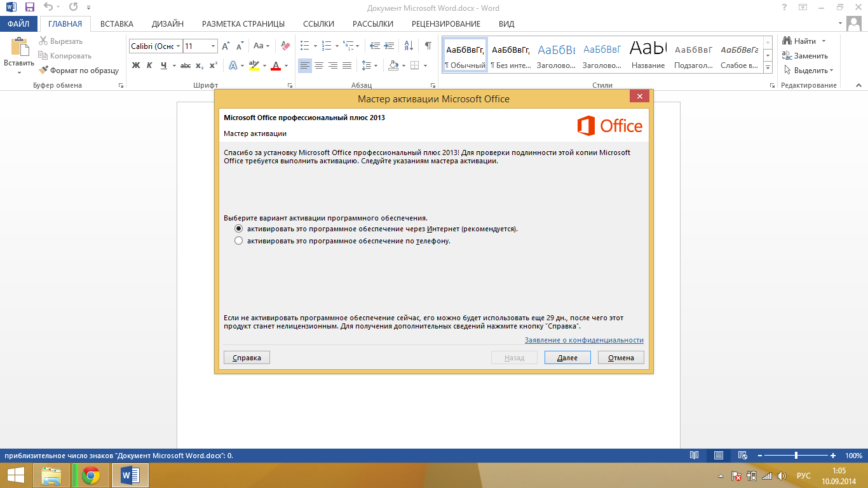Open the font size 11 dropdown
The width and height of the screenshot is (868, 488).
coord(213,46)
